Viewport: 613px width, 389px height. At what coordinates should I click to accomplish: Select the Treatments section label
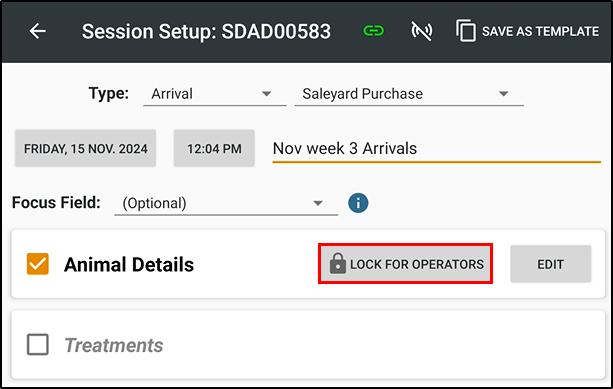[114, 345]
